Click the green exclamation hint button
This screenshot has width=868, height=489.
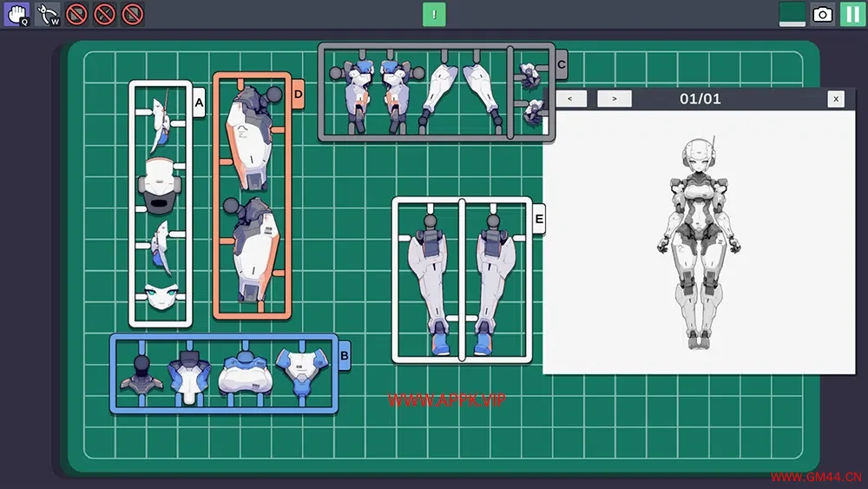(x=434, y=14)
